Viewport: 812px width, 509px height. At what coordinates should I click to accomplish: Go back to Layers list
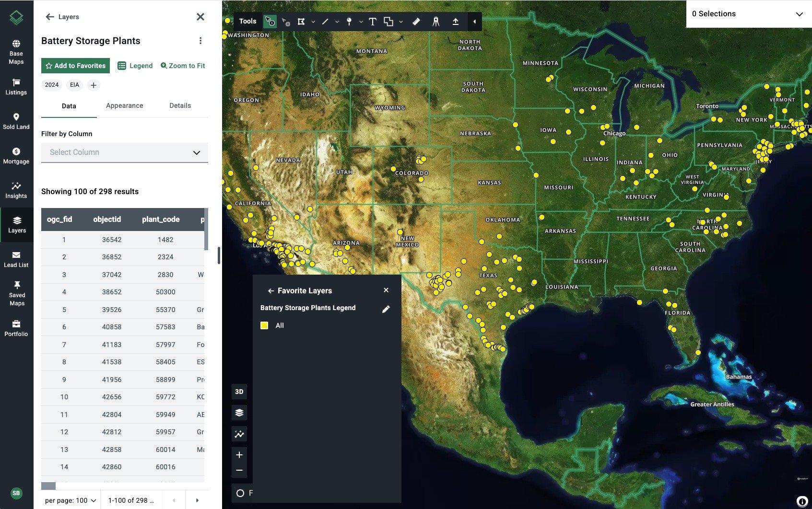(62, 17)
